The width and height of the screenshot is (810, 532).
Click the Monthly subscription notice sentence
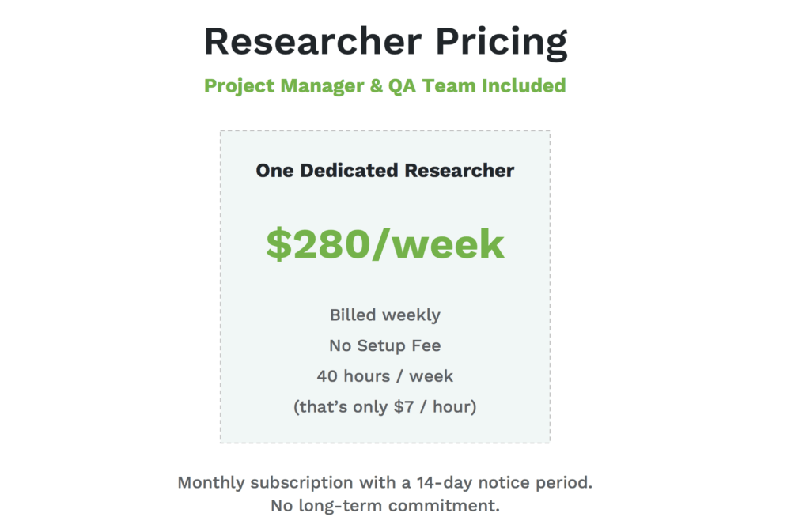(x=385, y=482)
